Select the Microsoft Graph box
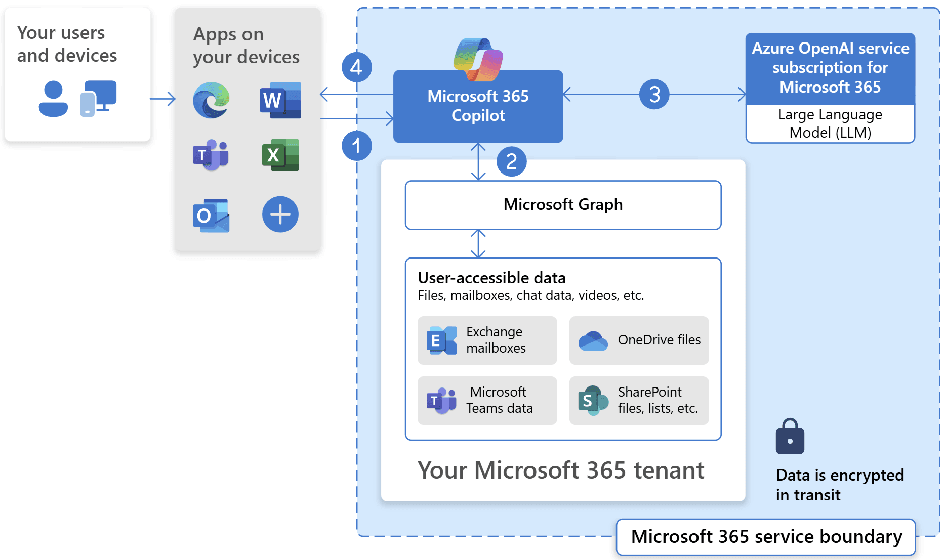The height and width of the screenshot is (560, 945). (563, 205)
